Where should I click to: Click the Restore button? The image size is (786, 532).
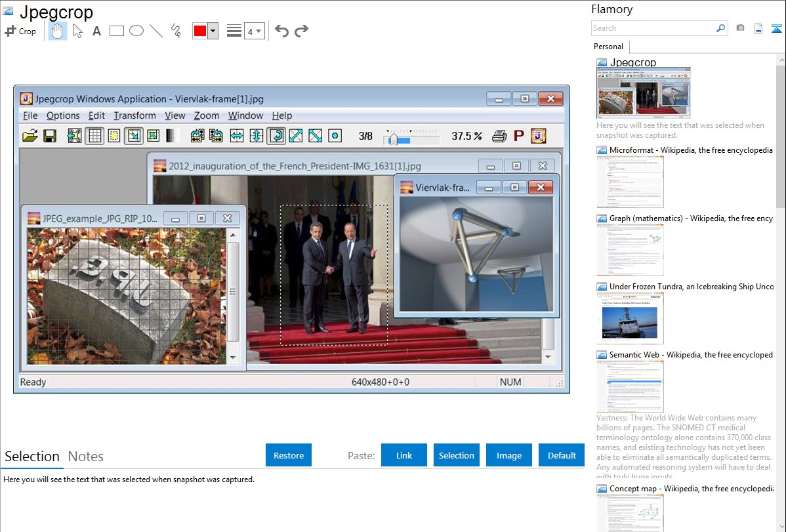point(289,455)
